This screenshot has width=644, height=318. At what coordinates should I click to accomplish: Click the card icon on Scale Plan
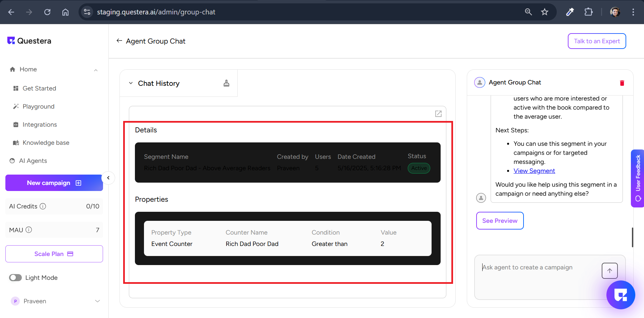coord(70,254)
